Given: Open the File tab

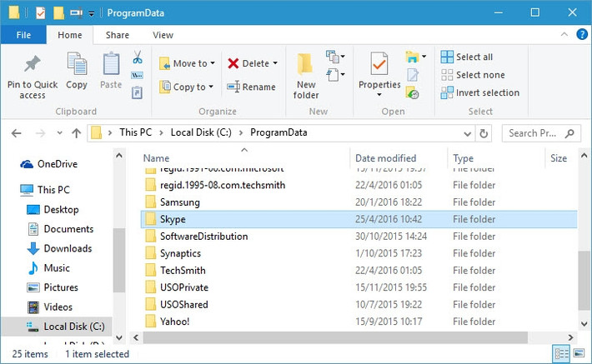Looking at the screenshot, I should [x=23, y=35].
